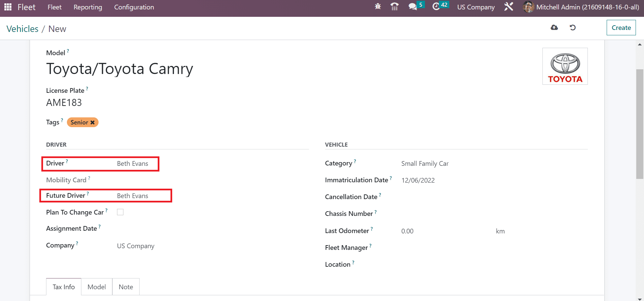Click the Create button
Viewport: 644px width, 301px height.
tap(621, 28)
